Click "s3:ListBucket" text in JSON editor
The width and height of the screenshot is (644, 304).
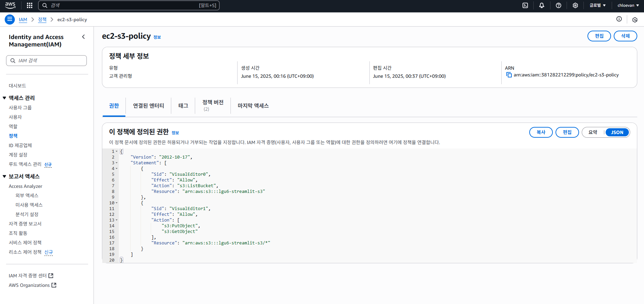coord(196,186)
